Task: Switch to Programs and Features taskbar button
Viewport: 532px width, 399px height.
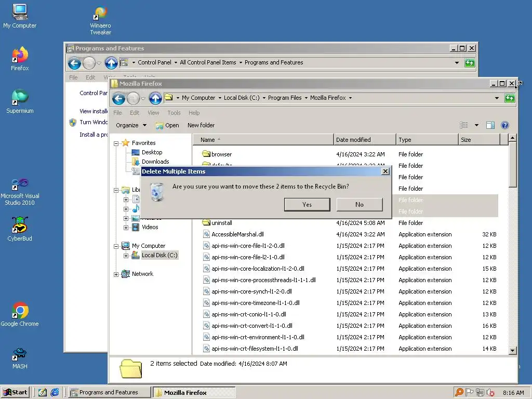Action: pos(109,392)
